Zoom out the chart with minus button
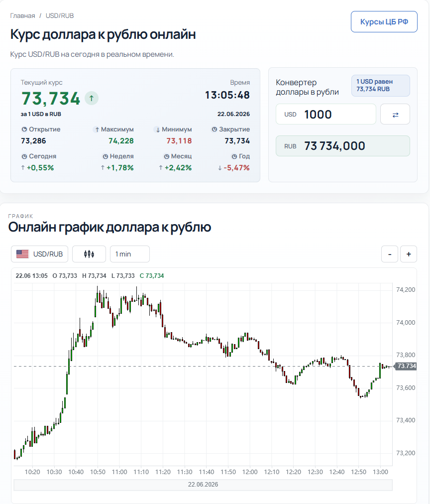The height and width of the screenshot is (504, 430). coord(390,254)
